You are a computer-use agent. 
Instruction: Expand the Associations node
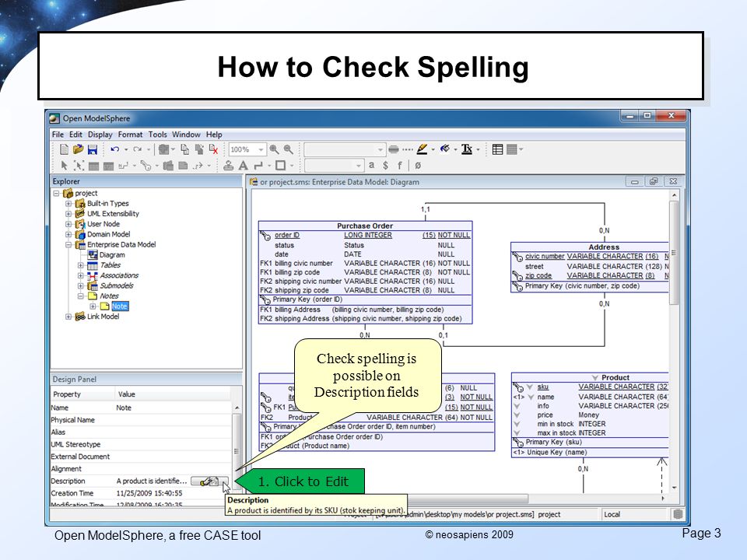pos(80,275)
